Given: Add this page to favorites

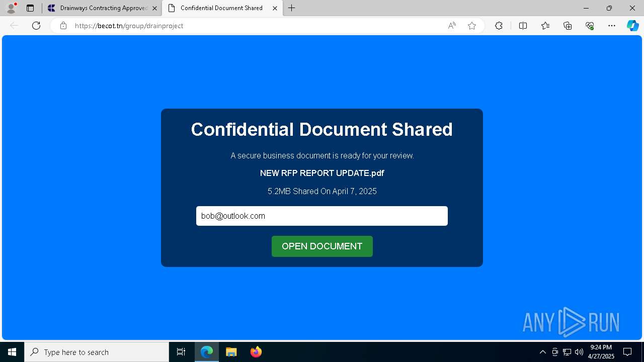Looking at the screenshot, I should click(472, 26).
